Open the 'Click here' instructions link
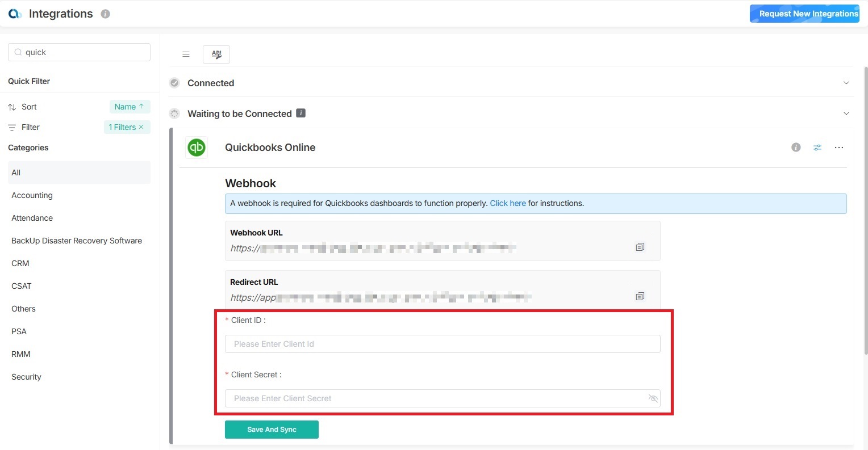 coord(507,203)
